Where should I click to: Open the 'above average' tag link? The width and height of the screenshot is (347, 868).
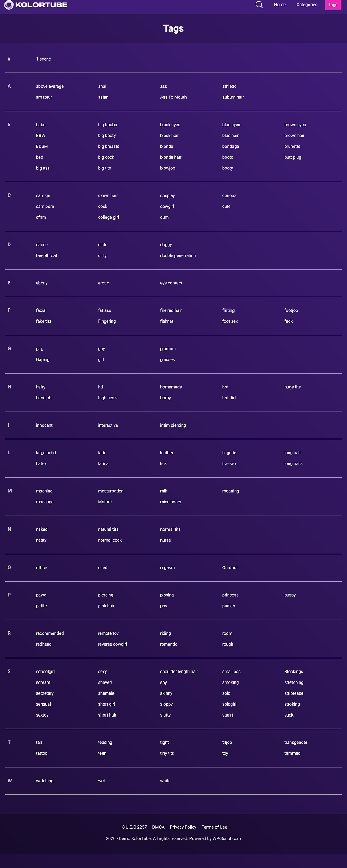click(50, 86)
